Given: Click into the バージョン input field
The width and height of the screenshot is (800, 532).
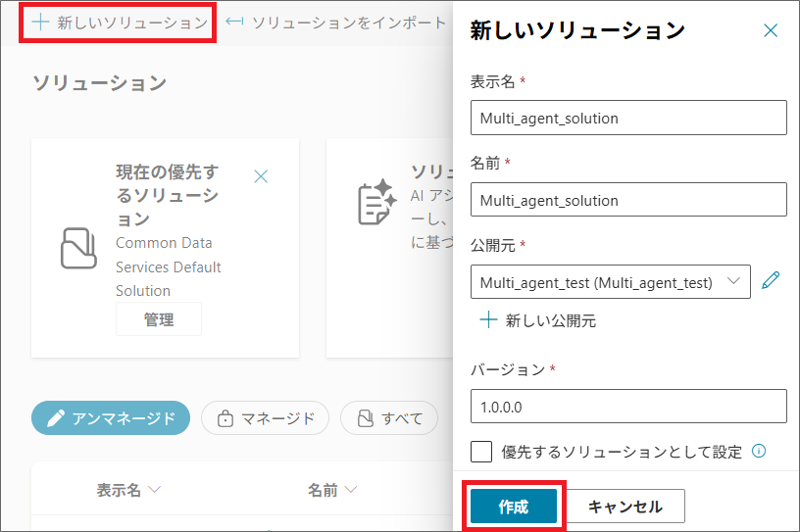Looking at the screenshot, I should pos(628,406).
